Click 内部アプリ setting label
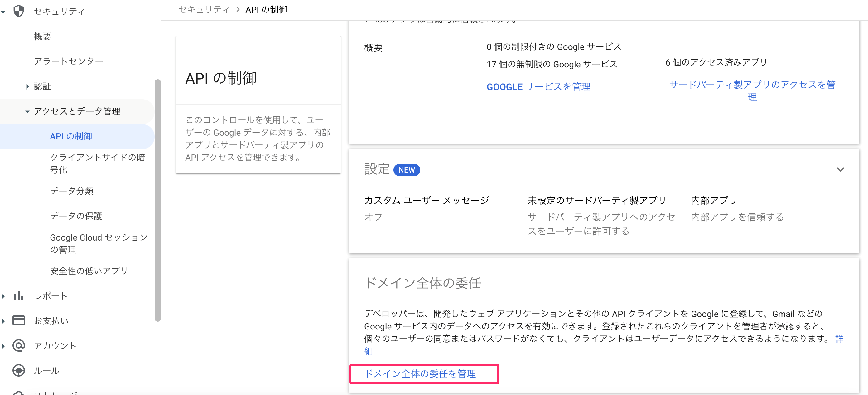The image size is (868, 395). (x=714, y=200)
